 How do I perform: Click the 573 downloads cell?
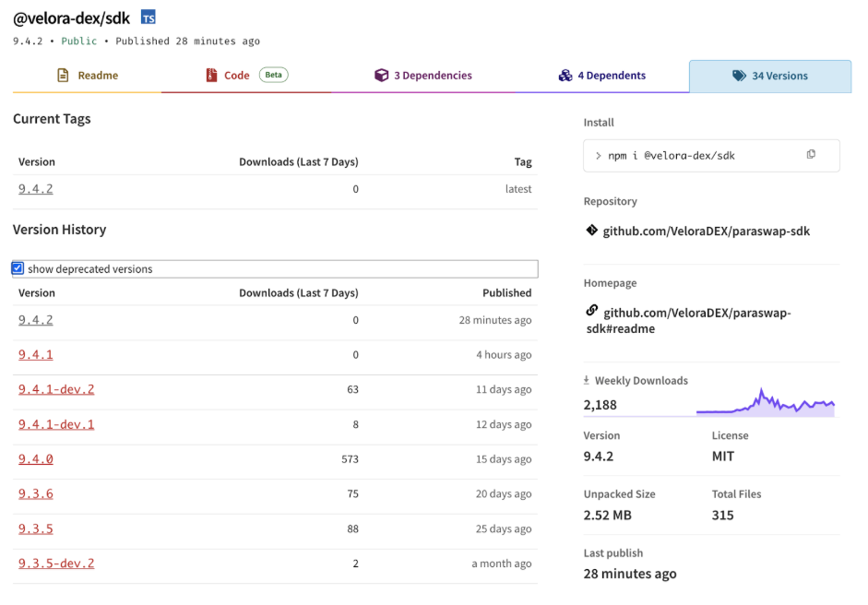350,459
